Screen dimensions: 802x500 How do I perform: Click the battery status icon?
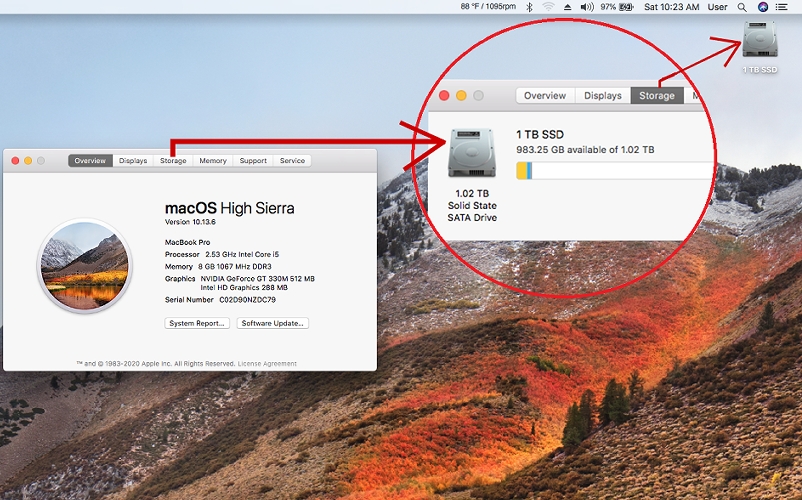(x=627, y=7)
